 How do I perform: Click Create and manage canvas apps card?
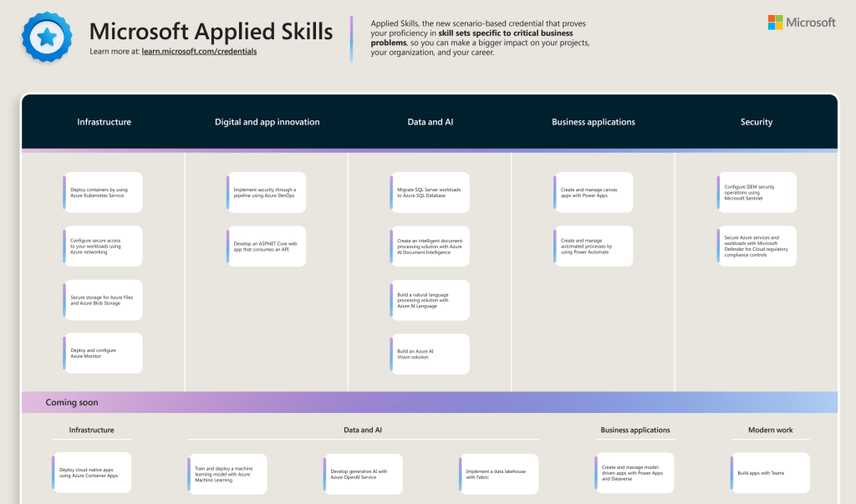coord(593,193)
